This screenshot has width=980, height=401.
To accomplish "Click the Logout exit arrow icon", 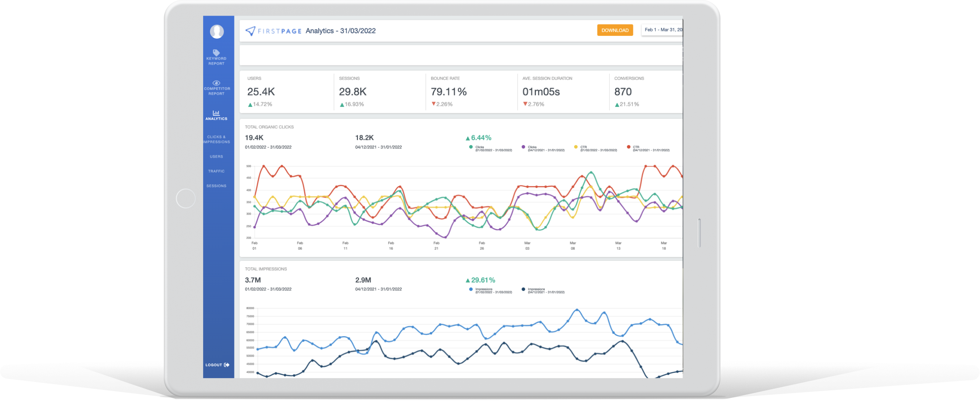I will pyautogui.click(x=227, y=365).
